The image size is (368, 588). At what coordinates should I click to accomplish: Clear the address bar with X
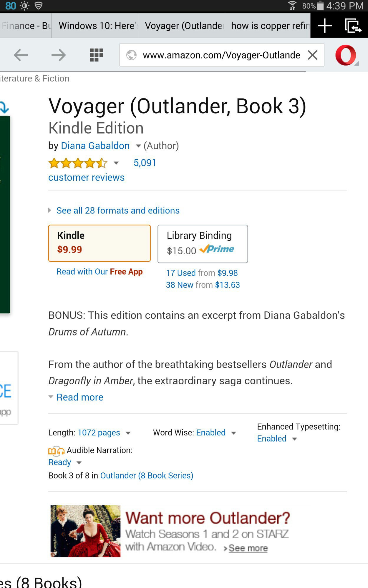pyautogui.click(x=313, y=55)
